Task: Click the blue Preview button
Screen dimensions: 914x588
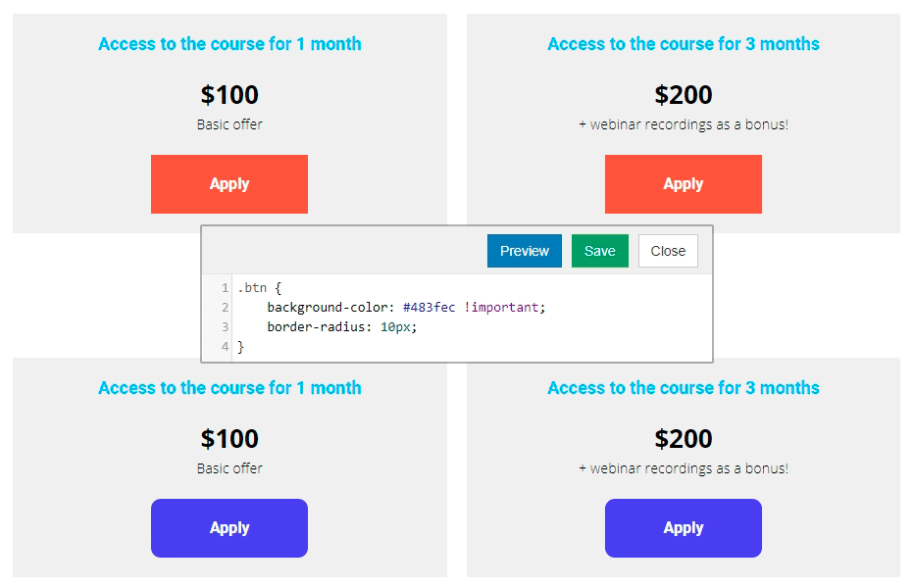Action: (x=524, y=251)
